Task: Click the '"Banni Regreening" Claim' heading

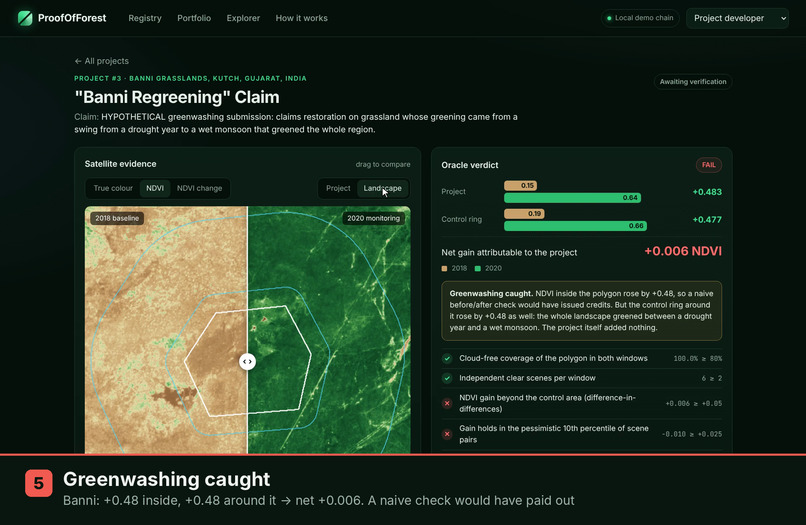Action: (177, 97)
